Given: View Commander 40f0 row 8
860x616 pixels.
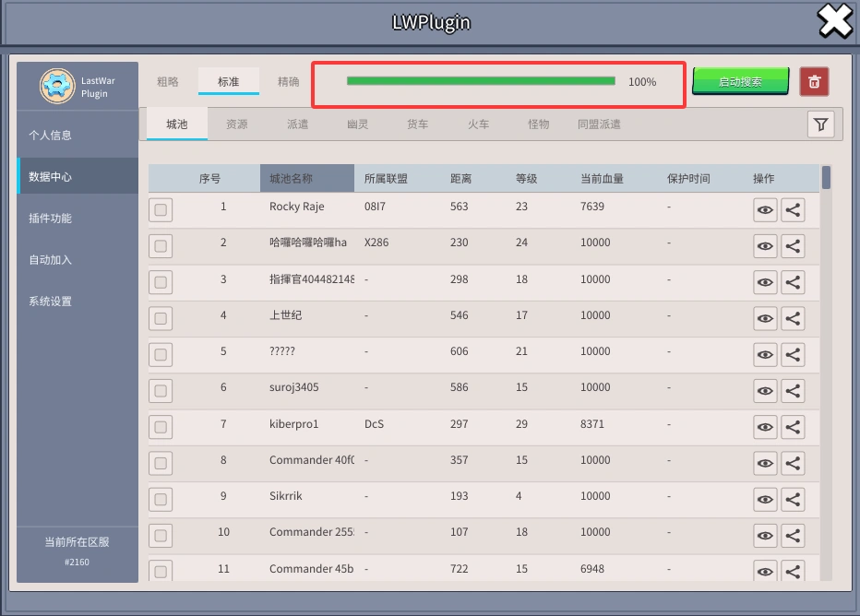Looking at the screenshot, I should click(765, 463).
